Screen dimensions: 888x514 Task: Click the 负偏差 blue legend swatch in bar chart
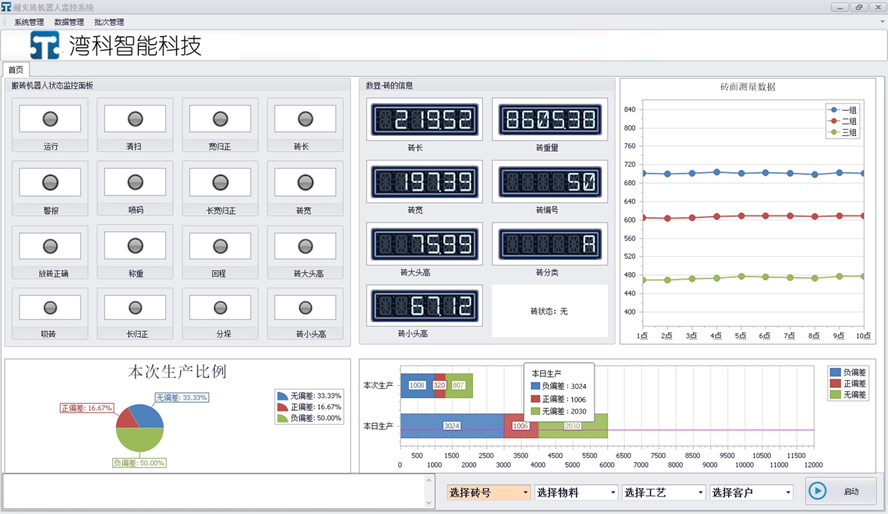pyautogui.click(x=835, y=372)
